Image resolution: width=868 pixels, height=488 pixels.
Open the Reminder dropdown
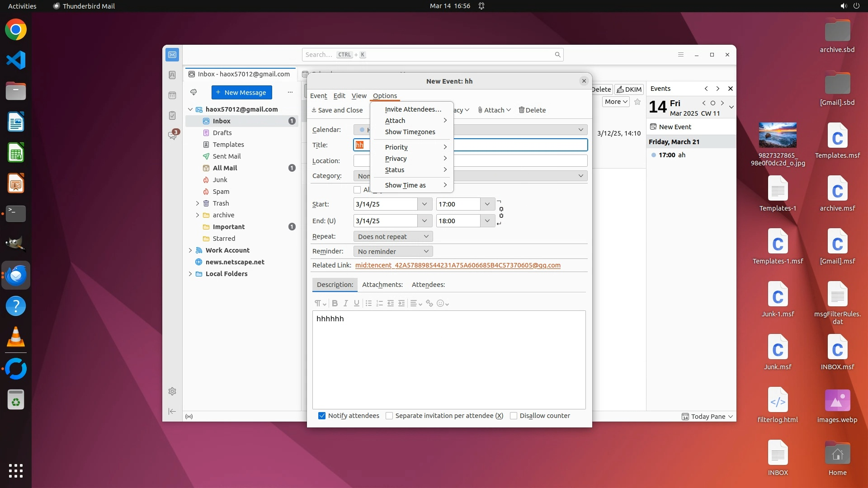[393, 252]
